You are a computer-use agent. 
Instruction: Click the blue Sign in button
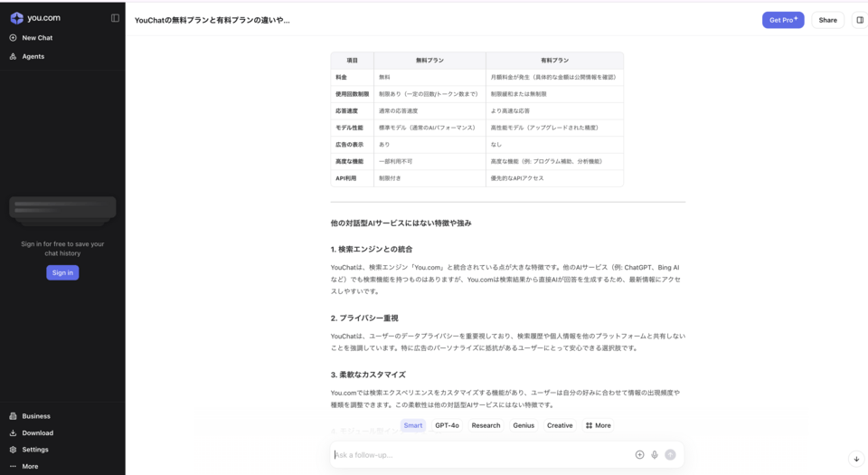[62, 272]
